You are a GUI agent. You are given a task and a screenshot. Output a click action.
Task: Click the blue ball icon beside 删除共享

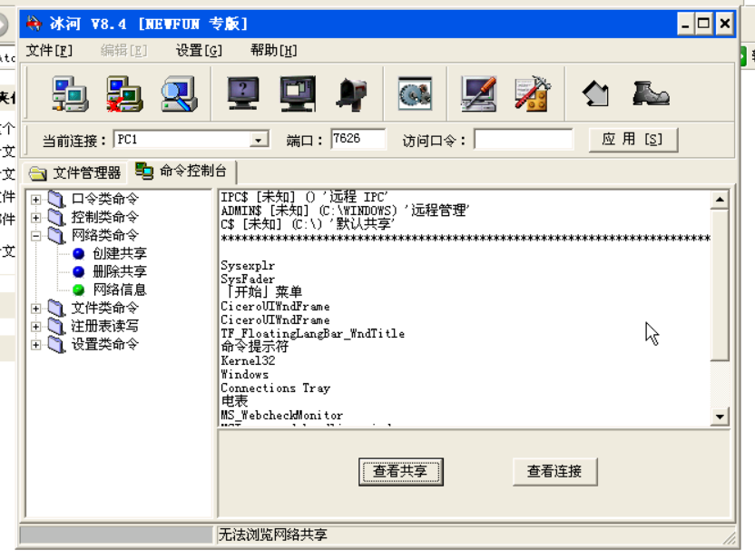pos(78,271)
